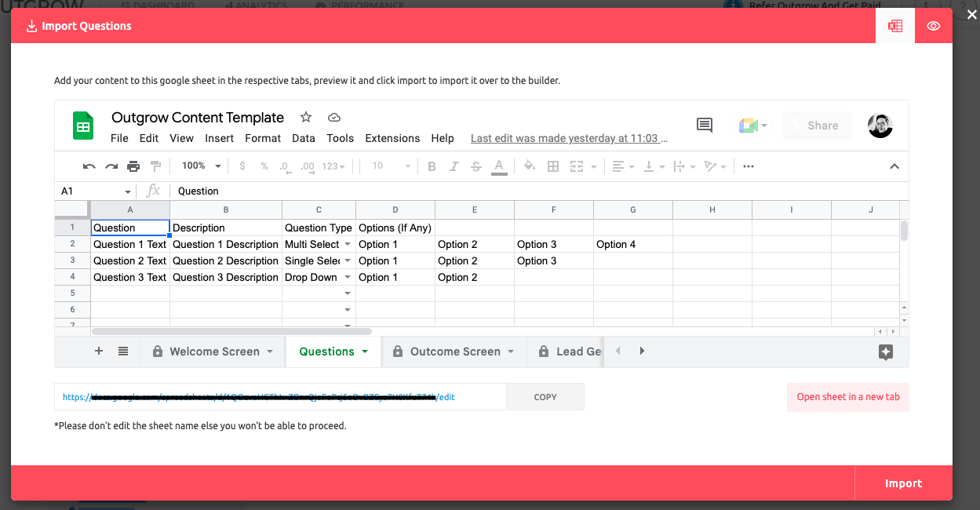Switch to the Welcome Screen sheet tab
This screenshot has width=980, height=510.
click(214, 352)
